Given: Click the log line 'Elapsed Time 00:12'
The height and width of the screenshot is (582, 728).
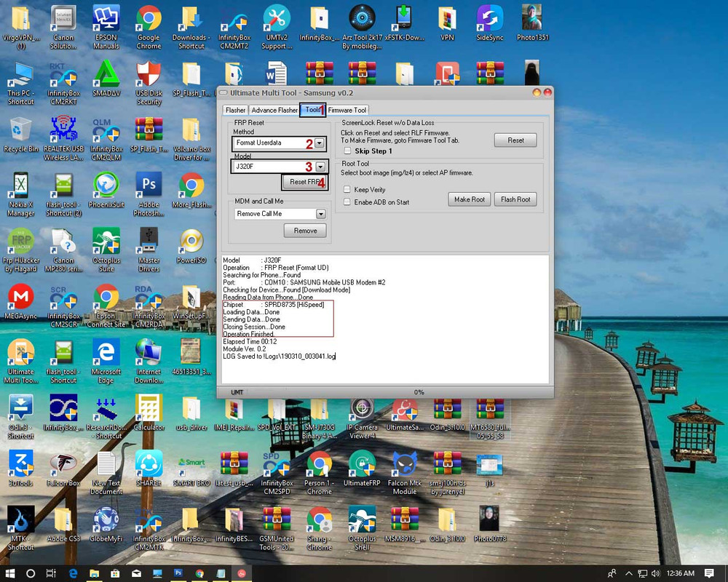Looking at the screenshot, I should click(x=250, y=342).
